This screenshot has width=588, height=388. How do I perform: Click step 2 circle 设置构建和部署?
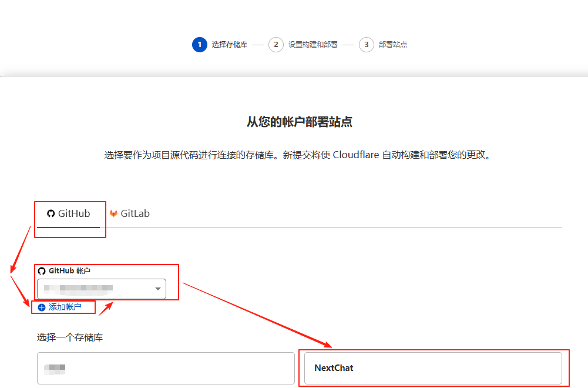[276, 45]
